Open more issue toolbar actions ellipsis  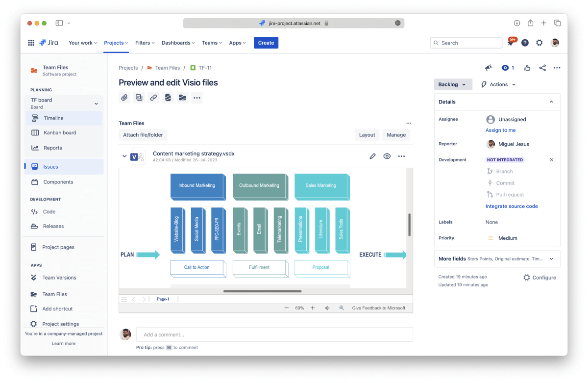197,98
